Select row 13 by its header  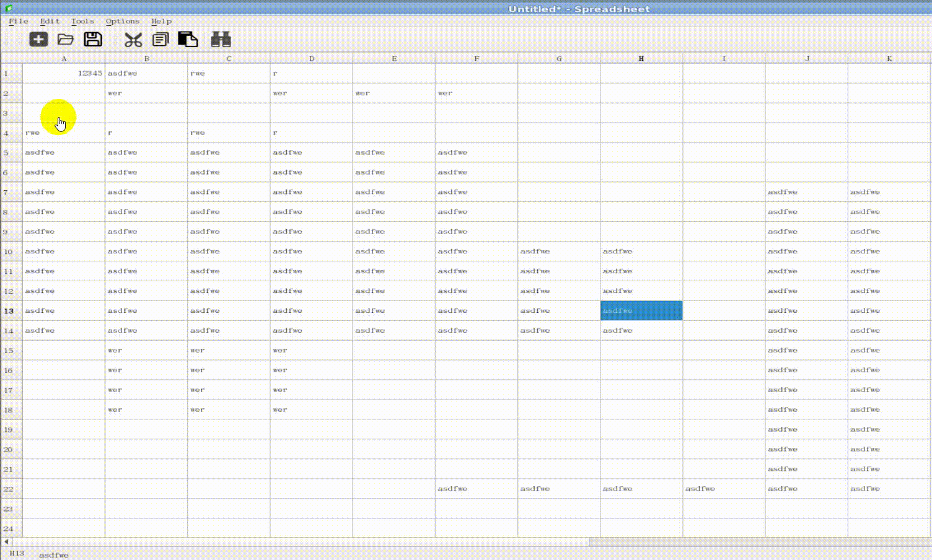(x=10, y=310)
